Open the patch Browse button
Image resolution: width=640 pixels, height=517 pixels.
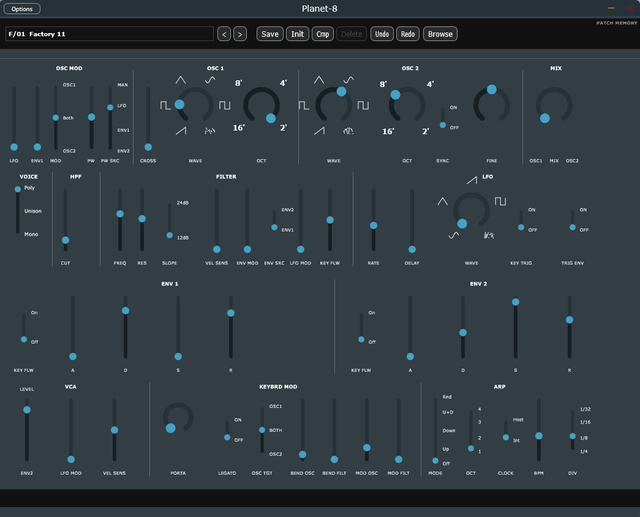tap(440, 34)
